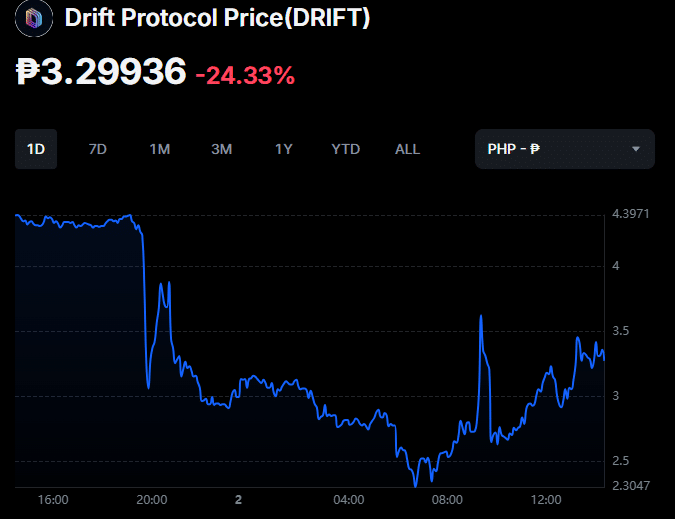Viewport: 675px width, 519px height.
Task: Switch chart to 1M range
Action: pos(160,149)
